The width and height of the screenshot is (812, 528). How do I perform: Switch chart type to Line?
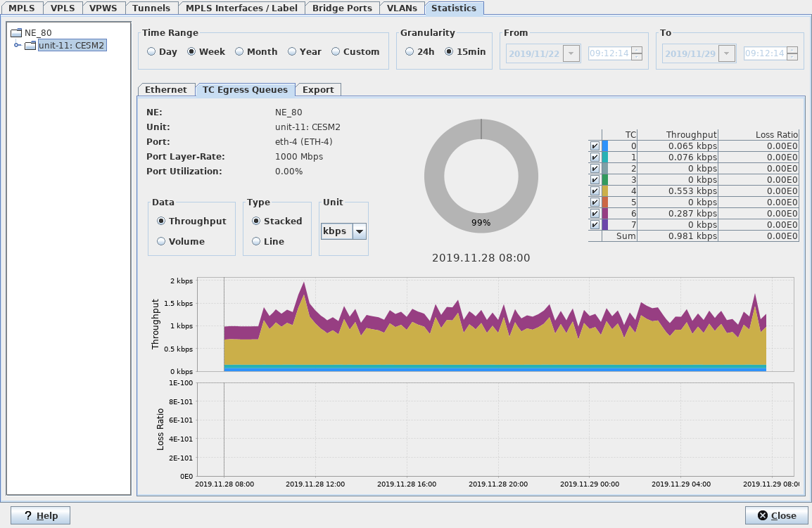(x=257, y=241)
